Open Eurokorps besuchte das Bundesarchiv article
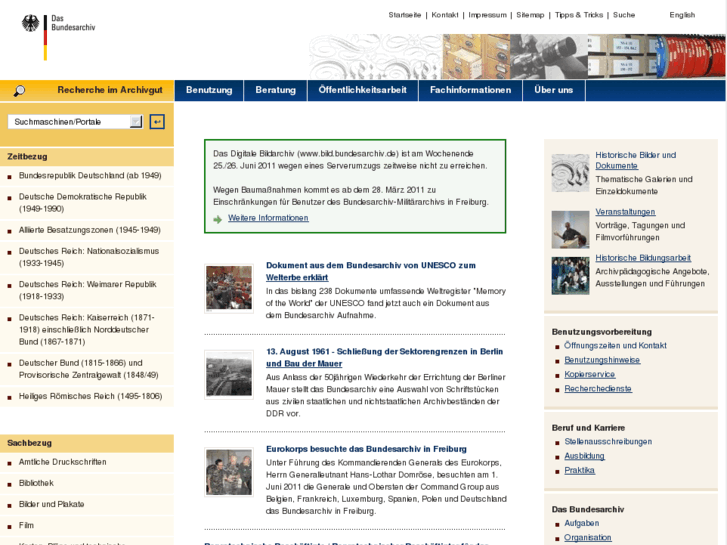The width and height of the screenshot is (727, 545). coord(366,449)
